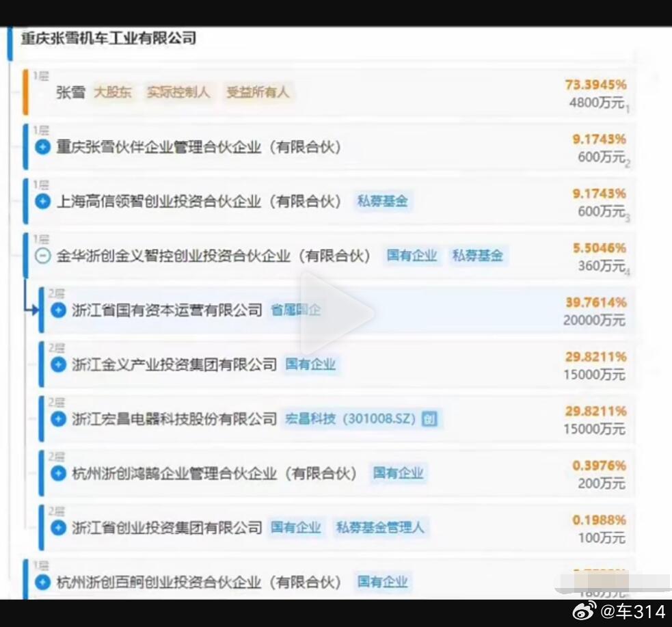Collapse 金华浙创金义智控创业投资合伙企业 row
Image resolution: width=672 pixels, height=627 pixels.
[42, 256]
